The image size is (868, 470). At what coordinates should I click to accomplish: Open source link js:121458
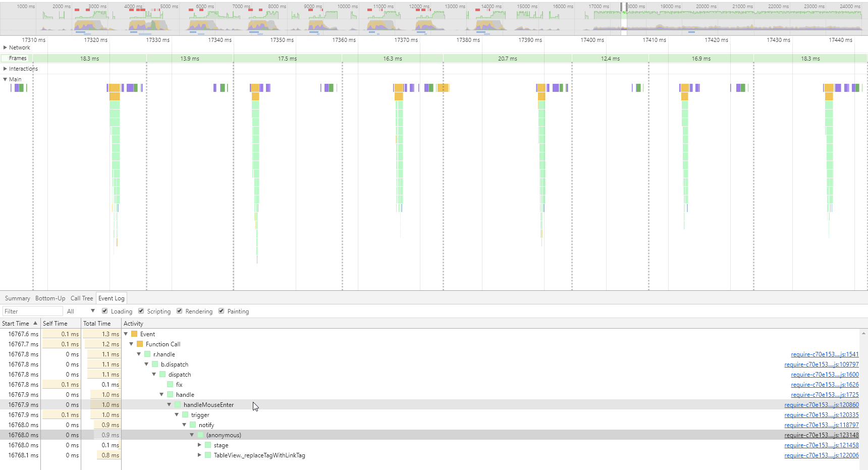tap(822, 445)
